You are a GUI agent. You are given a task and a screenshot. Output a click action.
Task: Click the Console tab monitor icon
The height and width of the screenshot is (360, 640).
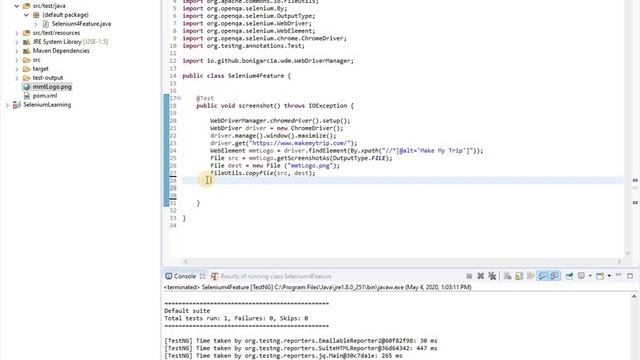point(169,276)
